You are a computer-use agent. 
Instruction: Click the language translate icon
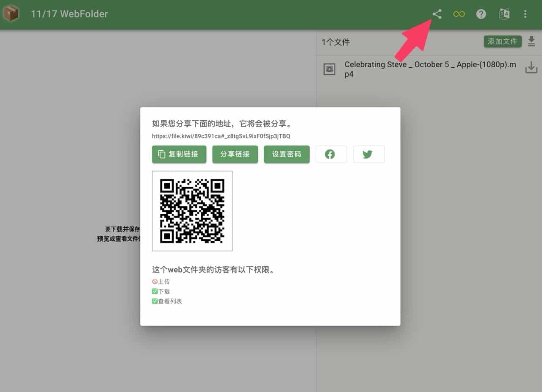504,14
